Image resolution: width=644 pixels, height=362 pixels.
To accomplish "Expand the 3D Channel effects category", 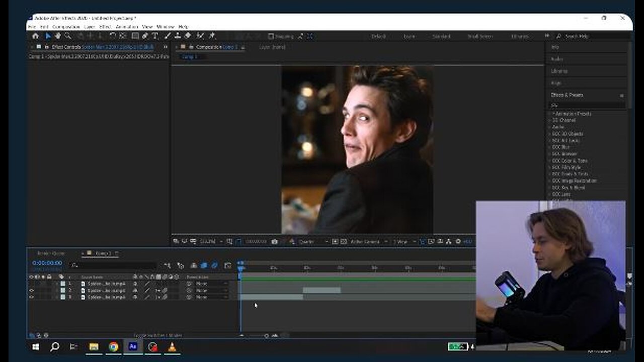I will (549, 121).
